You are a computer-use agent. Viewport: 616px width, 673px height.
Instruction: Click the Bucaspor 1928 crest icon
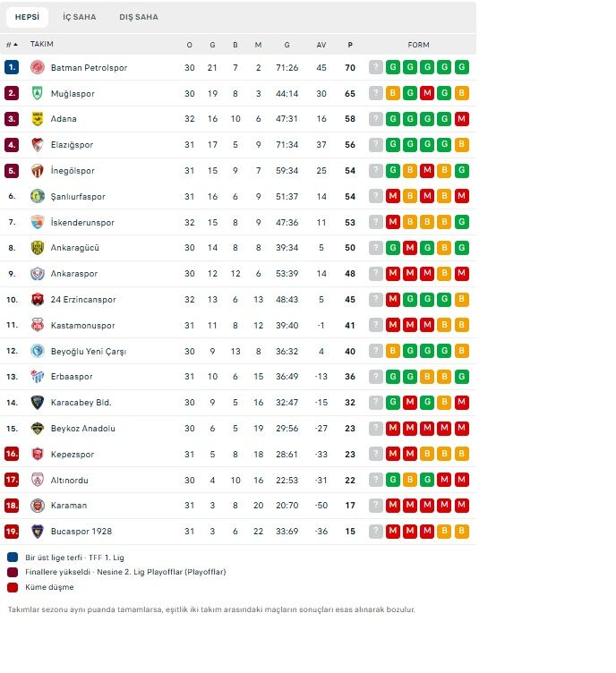(x=38, y=532)
